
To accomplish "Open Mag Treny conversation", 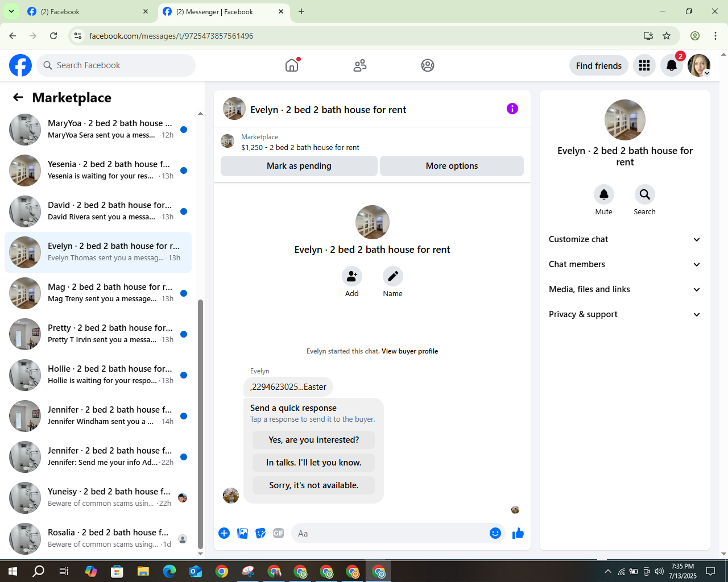I will click(98, 293).
